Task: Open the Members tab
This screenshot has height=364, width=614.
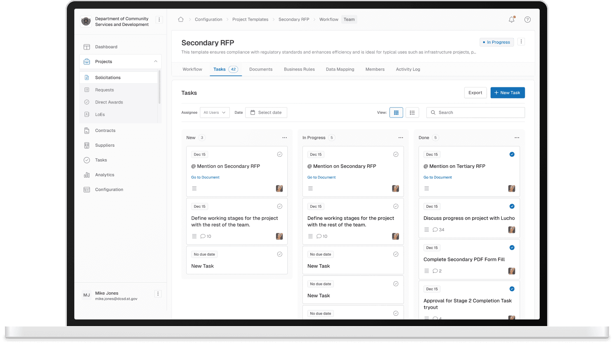Action: [375, 69]
